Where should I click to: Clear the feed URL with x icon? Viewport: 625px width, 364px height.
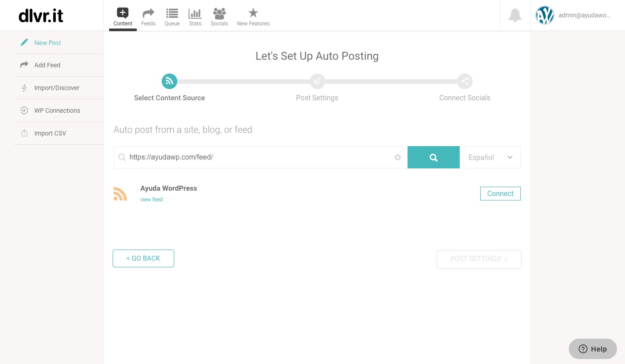(x=398, y=157)
